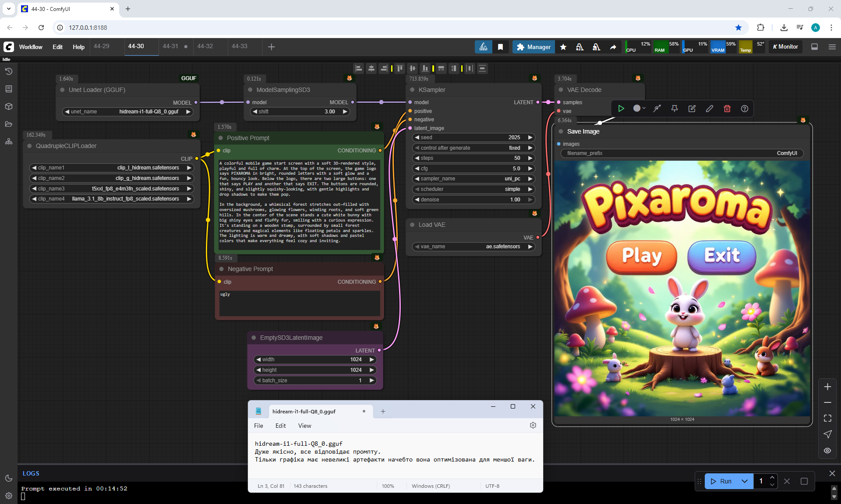Click the star favorites icon in toolbar

(563, 47)
